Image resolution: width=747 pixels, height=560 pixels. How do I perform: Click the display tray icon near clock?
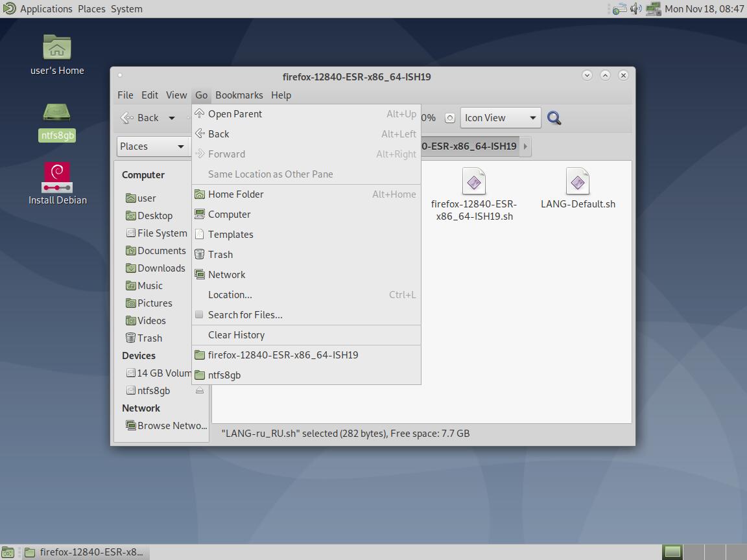point(653,8)
